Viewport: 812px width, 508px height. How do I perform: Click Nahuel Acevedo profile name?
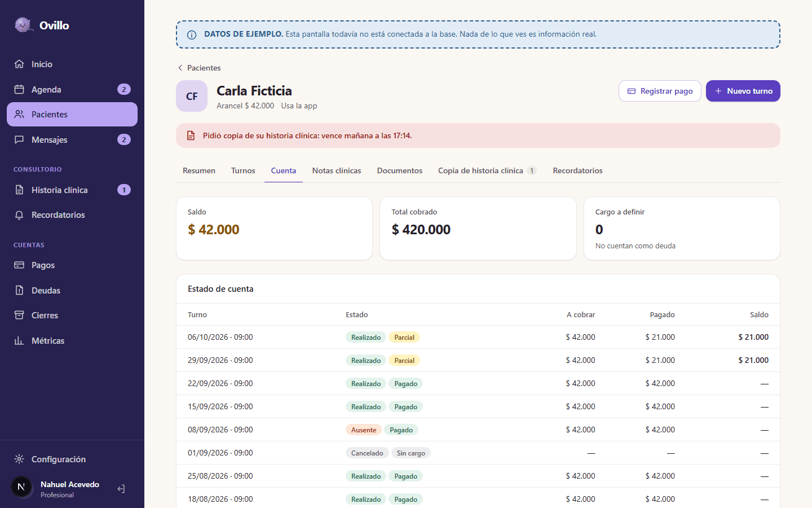coord(70,484)
